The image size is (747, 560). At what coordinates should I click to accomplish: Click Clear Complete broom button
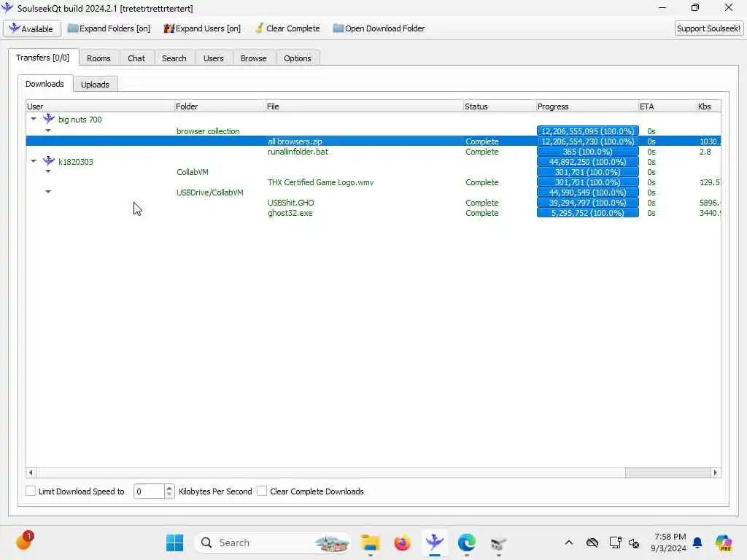coord(287,28)
